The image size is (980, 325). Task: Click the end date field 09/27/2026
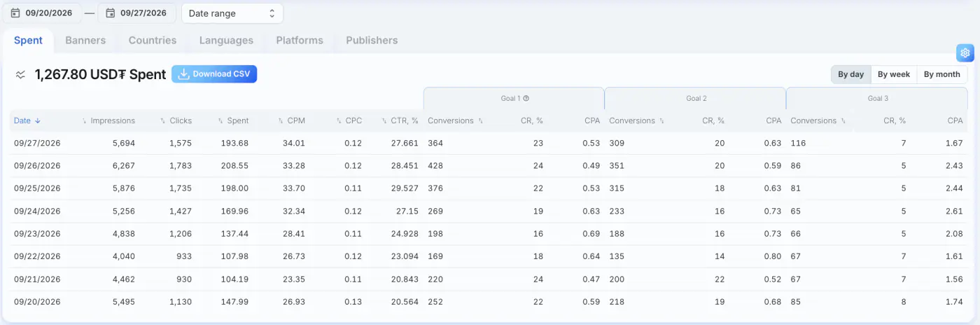pyautogui.click(x=136, y=13)
